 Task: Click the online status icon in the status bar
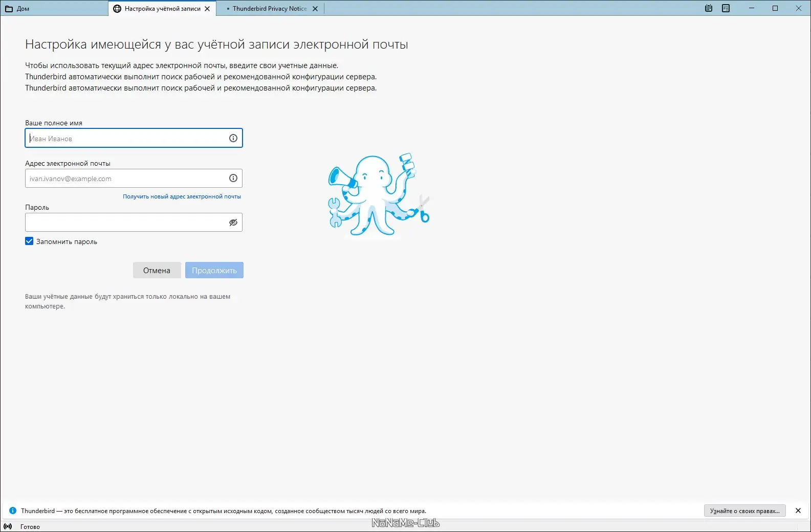click(8, 526)
